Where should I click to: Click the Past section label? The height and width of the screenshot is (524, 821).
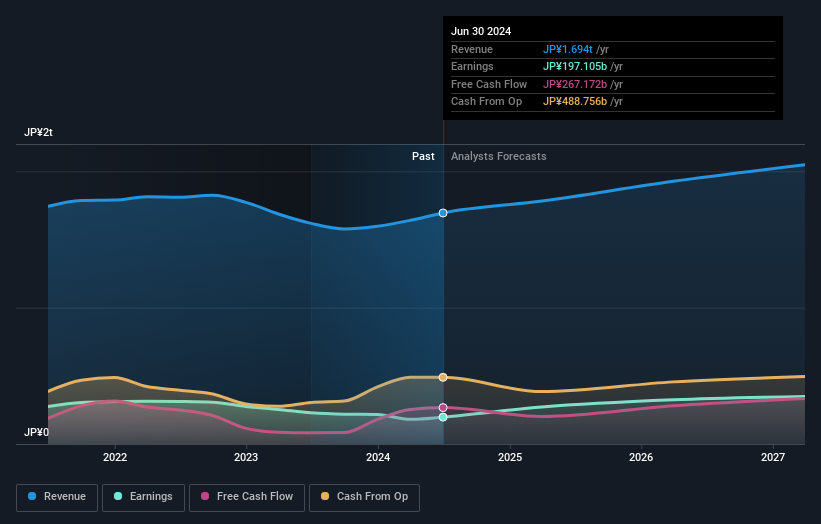point(423,157)
